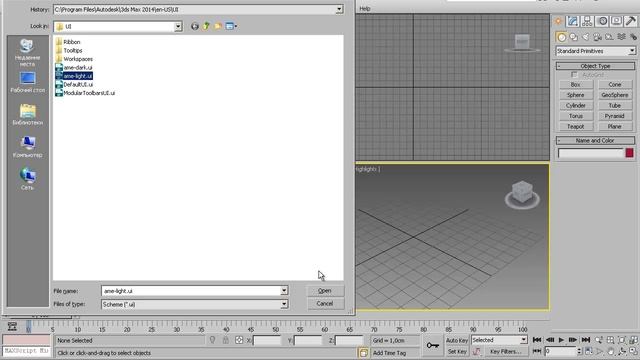Toggle Set Key mode
This screenshot has width=640, height=360.
pos(457,351)
